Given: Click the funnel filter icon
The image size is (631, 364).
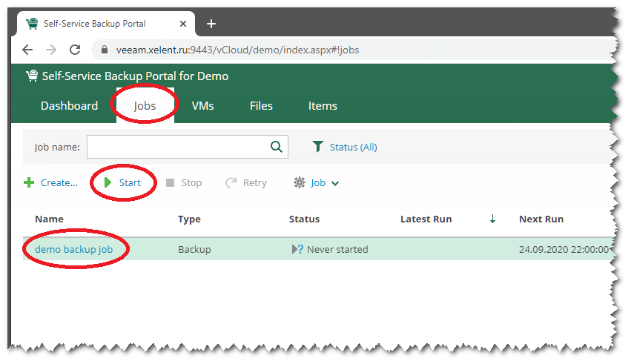Looking at the screenshot, I should click(318, 147).
